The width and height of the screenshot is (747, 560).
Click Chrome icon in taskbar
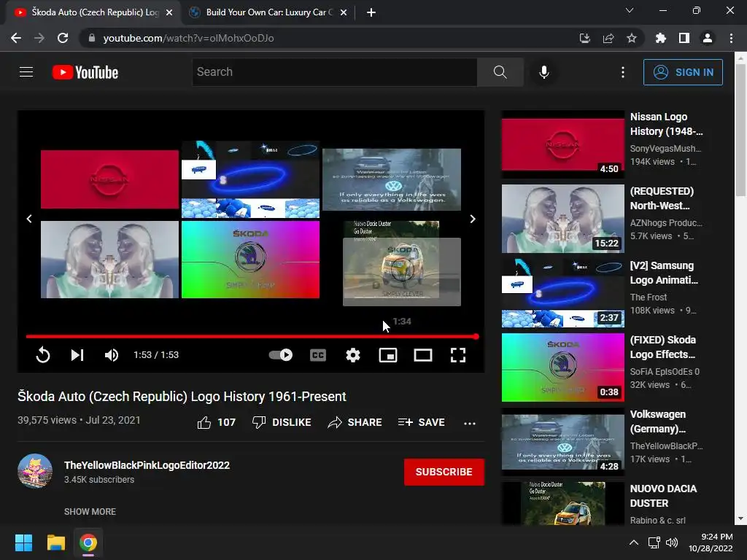click(x=88, y=542)
